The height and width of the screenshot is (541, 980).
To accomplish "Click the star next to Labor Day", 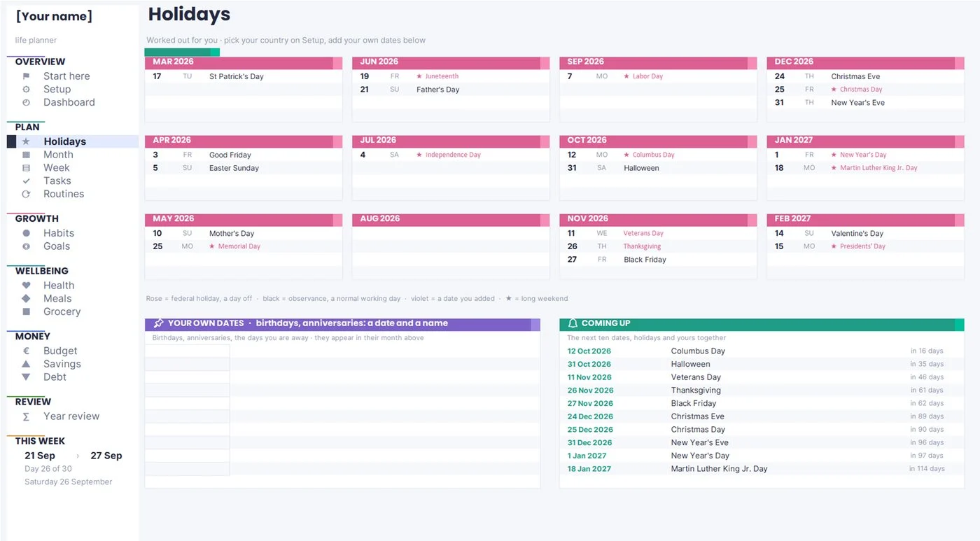I will tap(626, 76).
